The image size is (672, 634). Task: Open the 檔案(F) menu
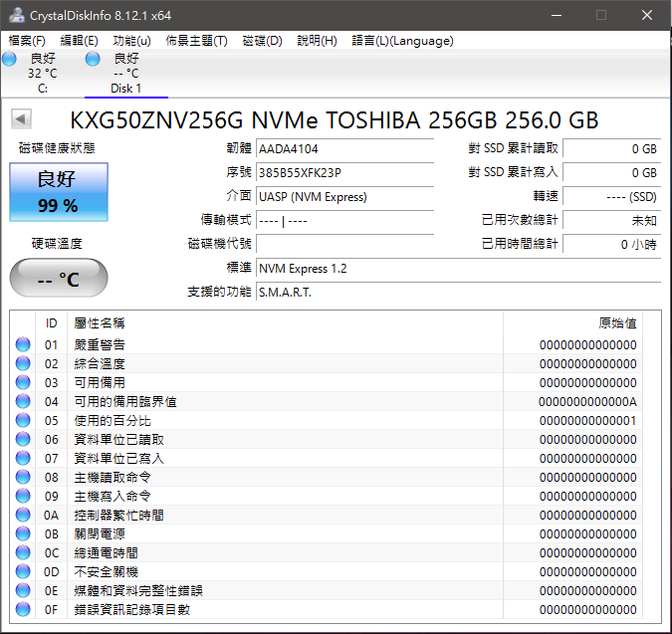point(27,41)
